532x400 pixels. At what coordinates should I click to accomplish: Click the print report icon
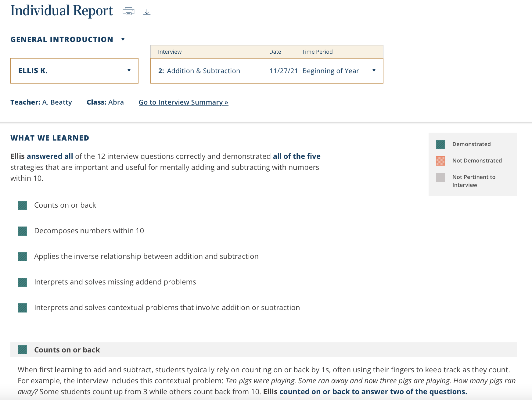[128, 11]
